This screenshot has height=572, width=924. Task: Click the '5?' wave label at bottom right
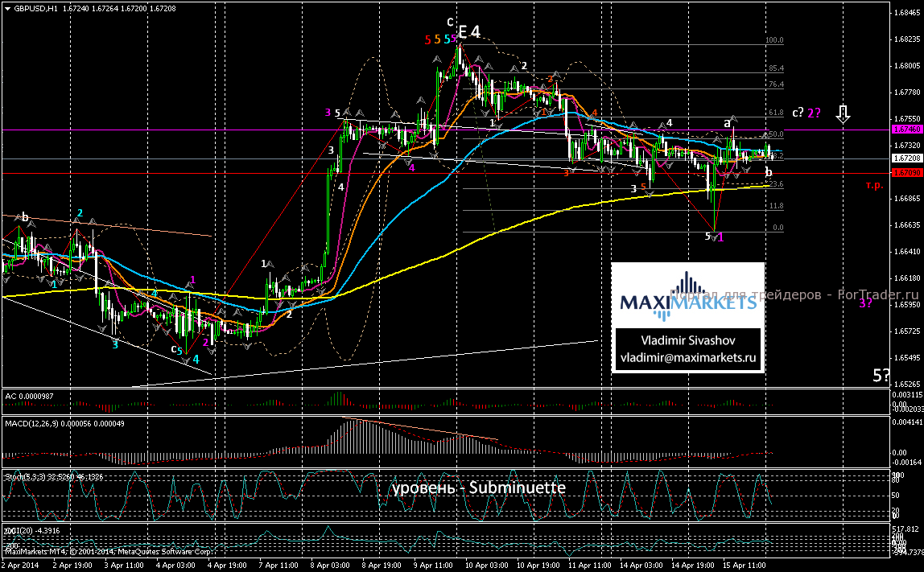pos(882,375)
